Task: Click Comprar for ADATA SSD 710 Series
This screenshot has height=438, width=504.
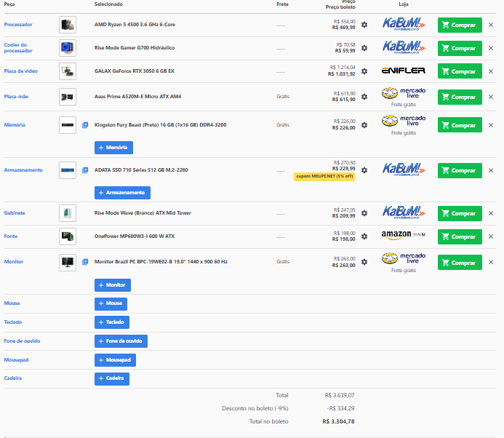Action: (x=460, y=170)
